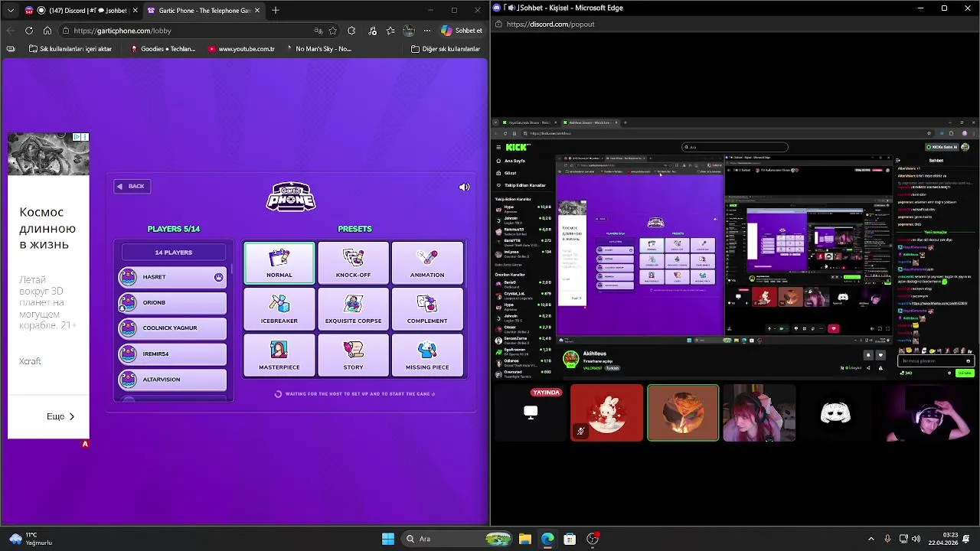Viewport: 980px width, 551px height.
Task: Click the Xcraft ad text
Action: [x=30, y=361]
